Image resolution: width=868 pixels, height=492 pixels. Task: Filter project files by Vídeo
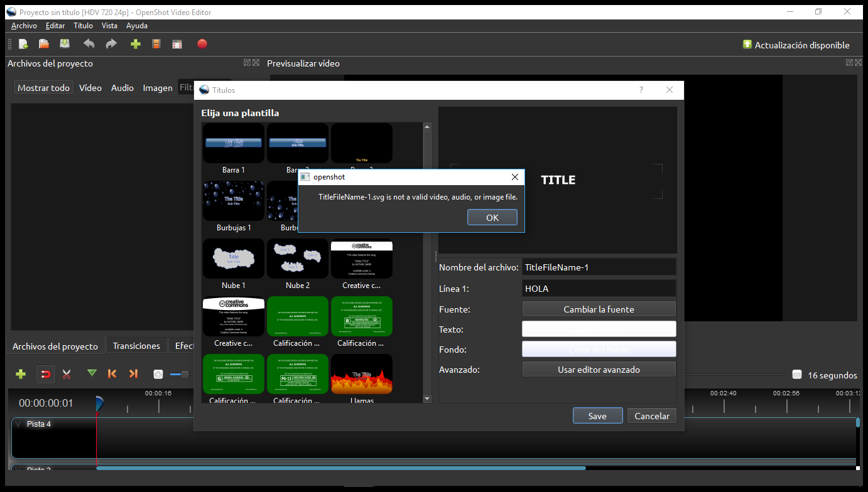pos(90,88)
